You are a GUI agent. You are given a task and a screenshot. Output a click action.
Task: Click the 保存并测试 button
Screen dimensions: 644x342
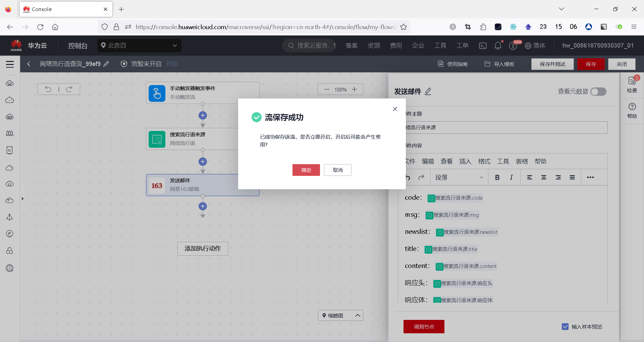pos(552,64)
